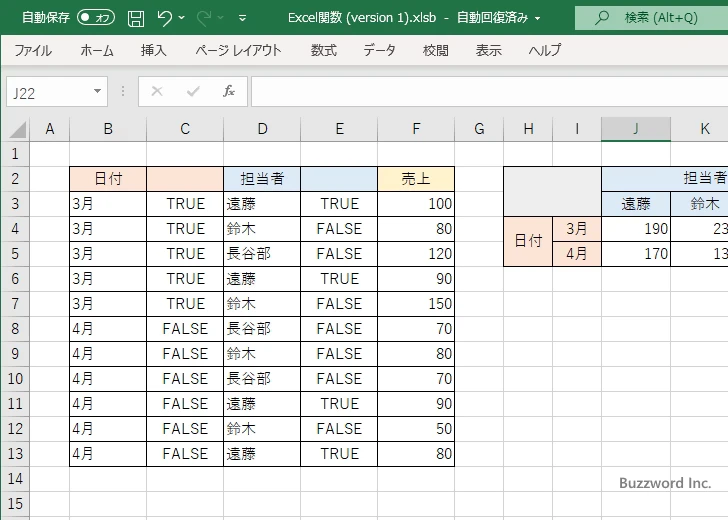Open Customize Quick Access Toolbar dropdown
Viewport: 728px width, 520px height.
242,18
